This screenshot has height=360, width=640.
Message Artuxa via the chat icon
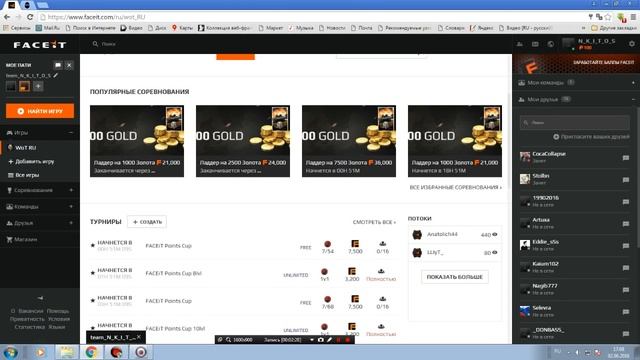[626, 224]
